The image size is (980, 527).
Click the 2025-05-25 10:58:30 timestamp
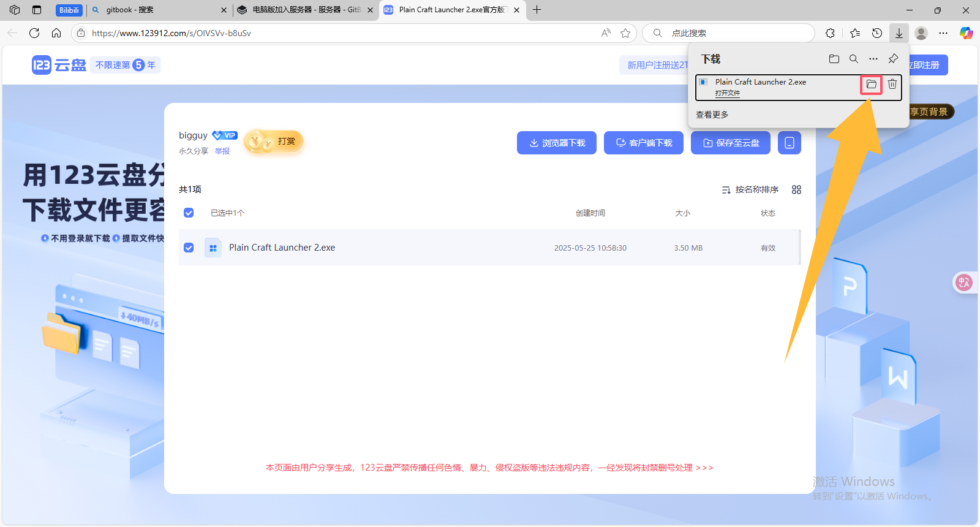click(590, 248)
